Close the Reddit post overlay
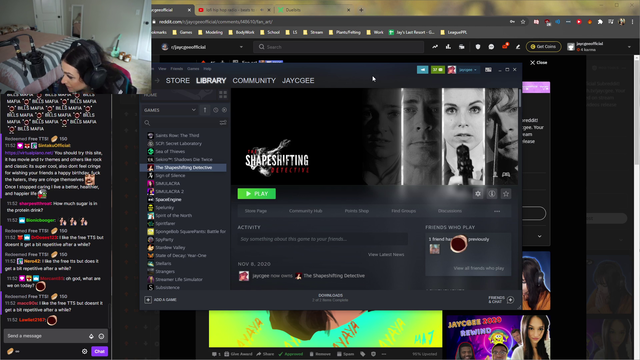The height and width of the screenshot is (360, 640). pos(539,62)
